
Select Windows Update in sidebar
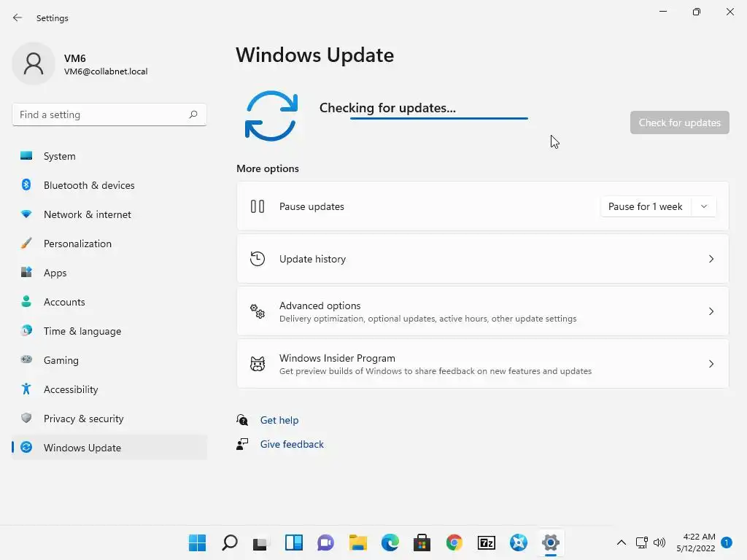tap(109, 448)
